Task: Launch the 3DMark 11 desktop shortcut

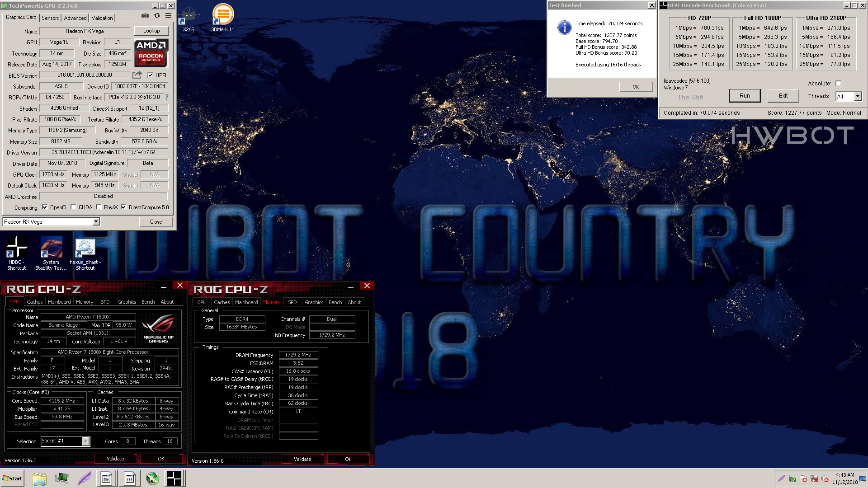Action: pos(223,18)
